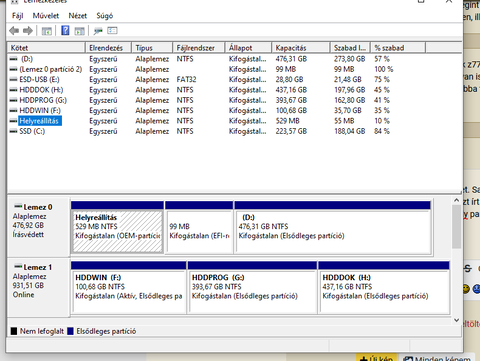The height and width of the screenshot is (361, 480).
Task: Select the 99 MB EFI partition block
Action: 199,228
